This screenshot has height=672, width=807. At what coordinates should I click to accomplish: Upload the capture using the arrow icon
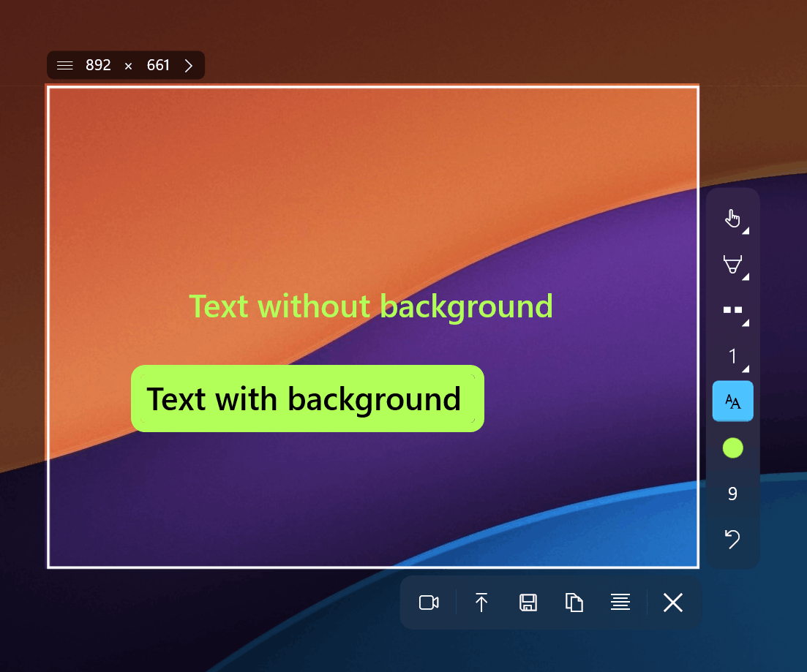(481, 603)
